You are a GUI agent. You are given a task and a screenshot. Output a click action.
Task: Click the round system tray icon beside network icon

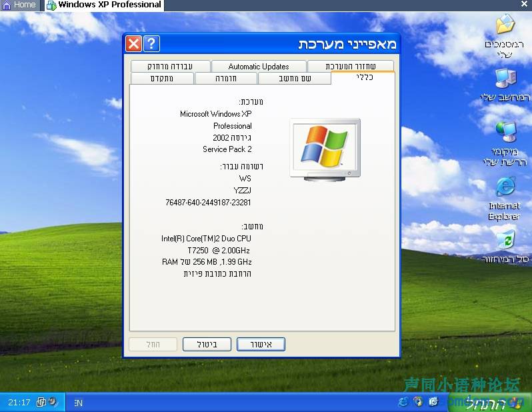(53, 402)
